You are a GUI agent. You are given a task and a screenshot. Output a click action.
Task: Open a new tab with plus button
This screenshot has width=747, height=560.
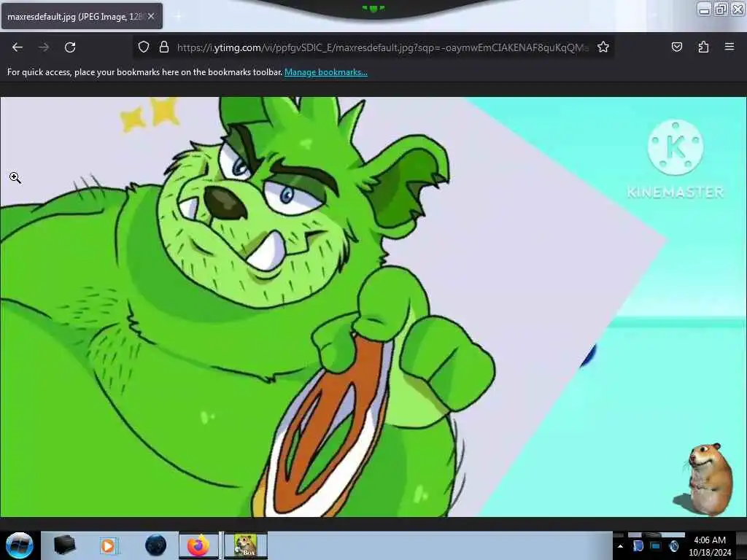tap(178, 16)
